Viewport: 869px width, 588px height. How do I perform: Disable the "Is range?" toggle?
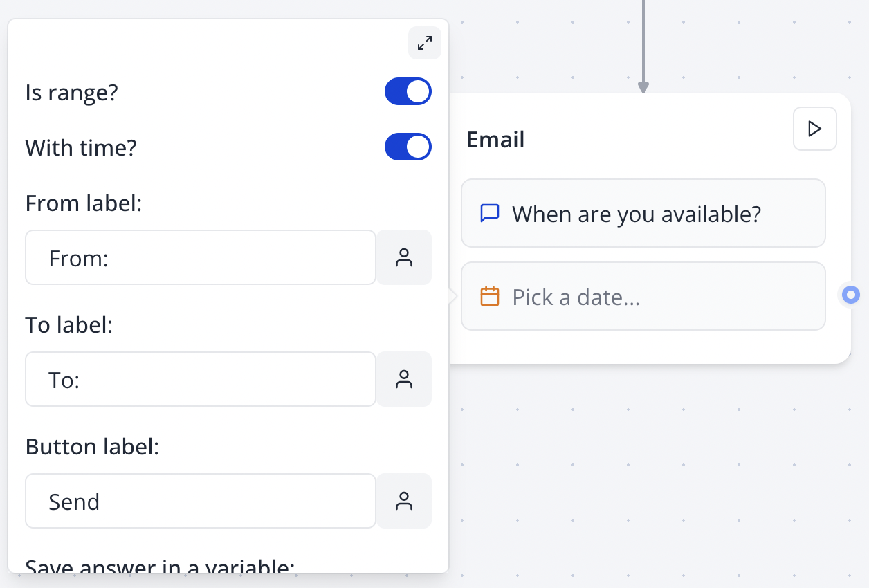(408, 91)
